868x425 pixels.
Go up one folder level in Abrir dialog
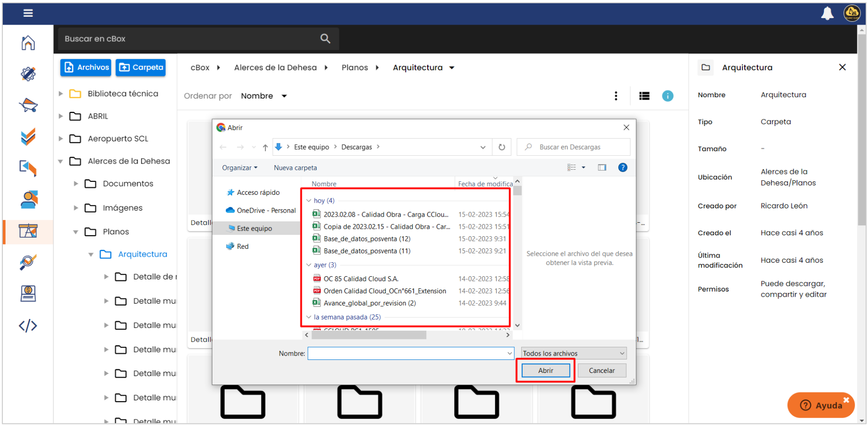click(265, 147)
